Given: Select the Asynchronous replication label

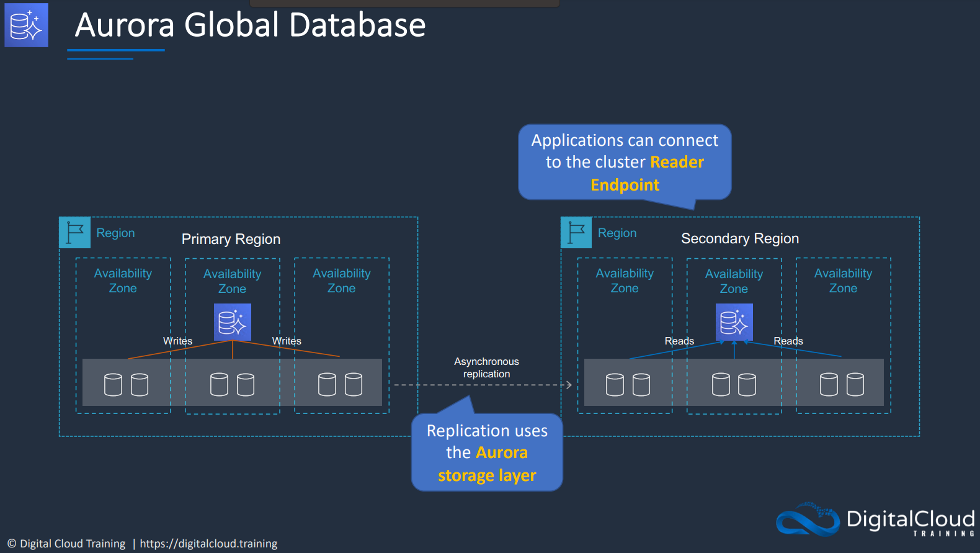Looking at the screenshot, I should tap(486, 367).
